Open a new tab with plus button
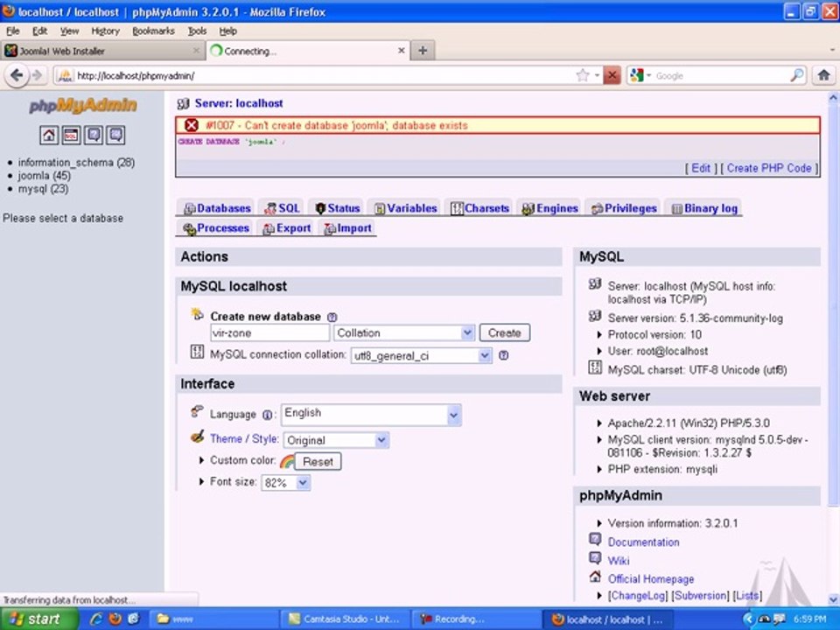The height and width of the screenshot is (630, 840). (423, 51)
